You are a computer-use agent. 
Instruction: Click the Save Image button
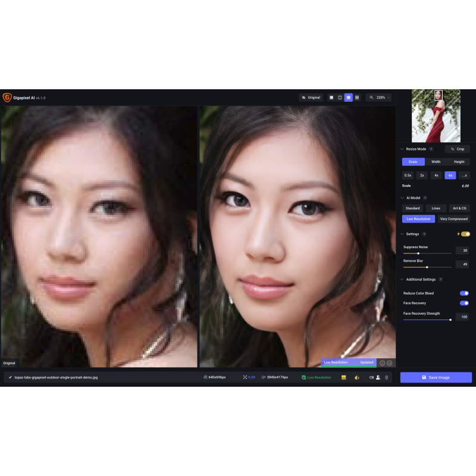436,377
